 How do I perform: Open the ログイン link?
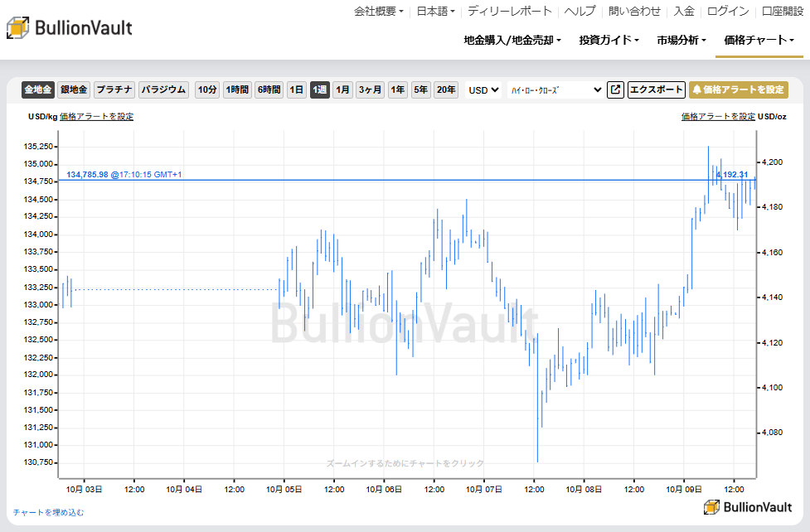(x=727, y=11)
